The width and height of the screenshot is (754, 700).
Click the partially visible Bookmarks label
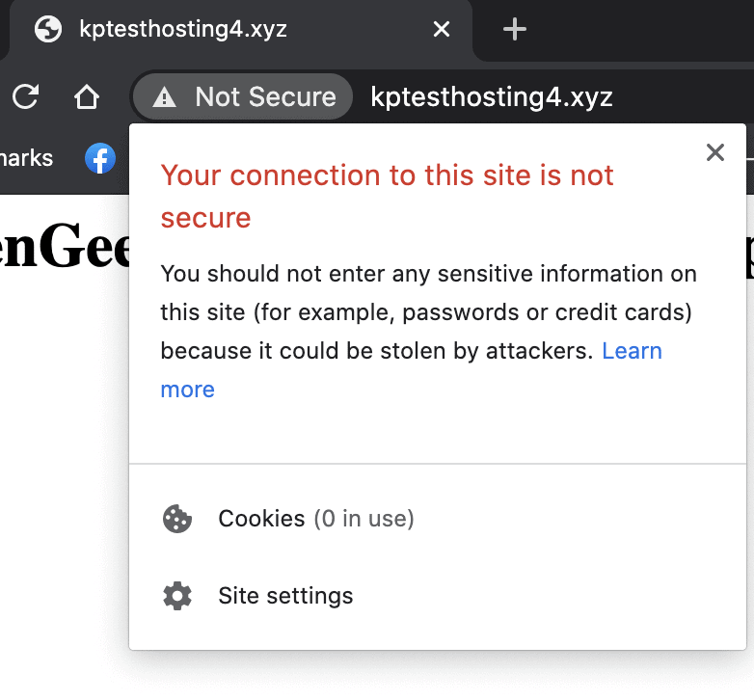[26, 157]
